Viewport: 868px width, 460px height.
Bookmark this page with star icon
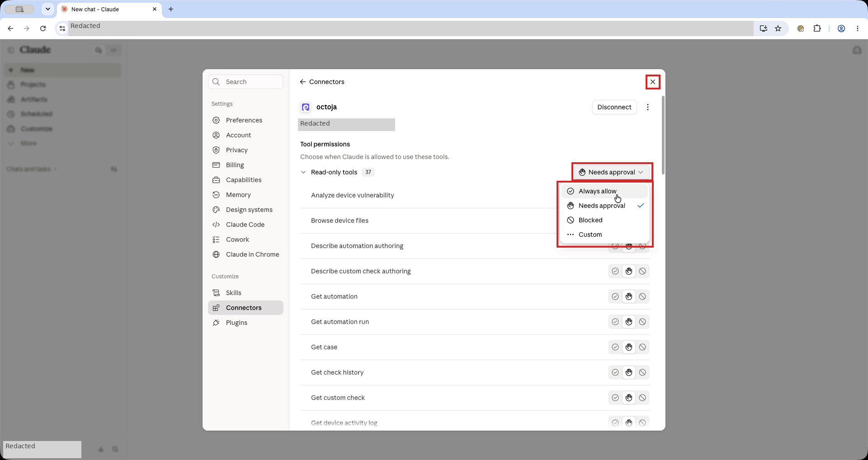click(778, 28)
